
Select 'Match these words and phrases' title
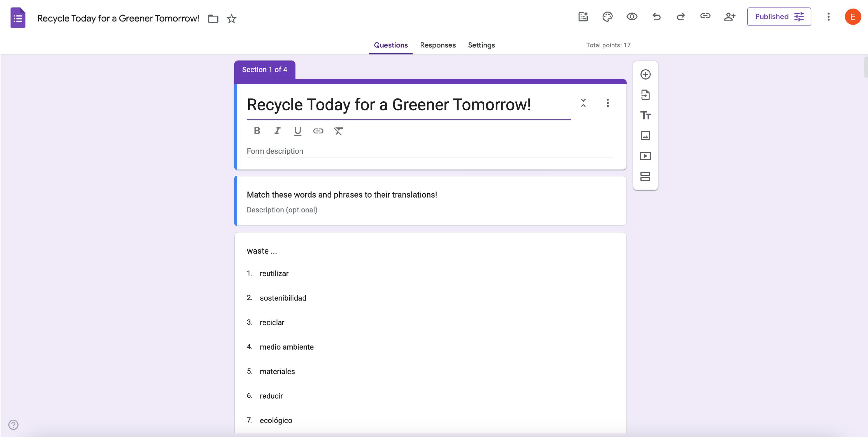(x=342, y=195)
